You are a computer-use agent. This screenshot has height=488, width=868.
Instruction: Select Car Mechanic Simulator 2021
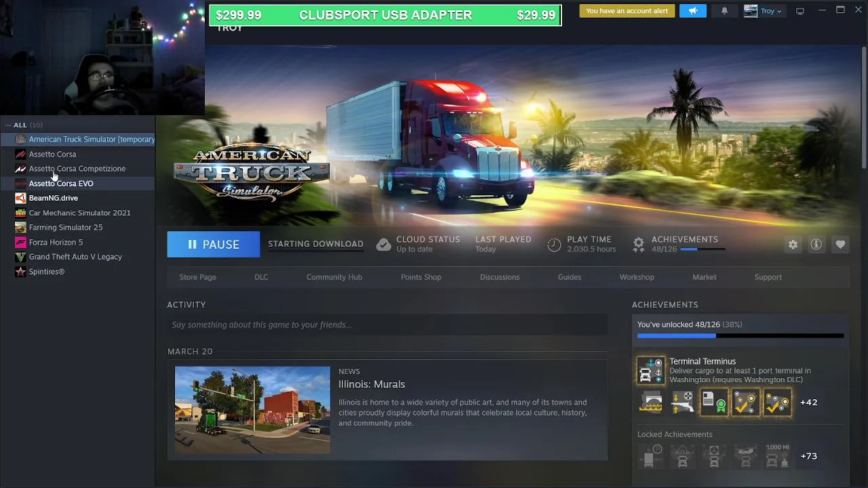click(78, 213)
